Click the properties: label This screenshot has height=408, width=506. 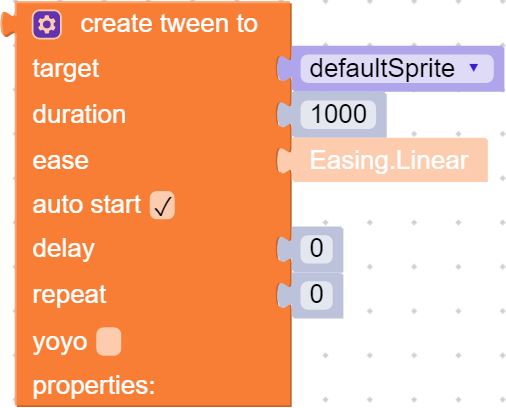(94, 386)
